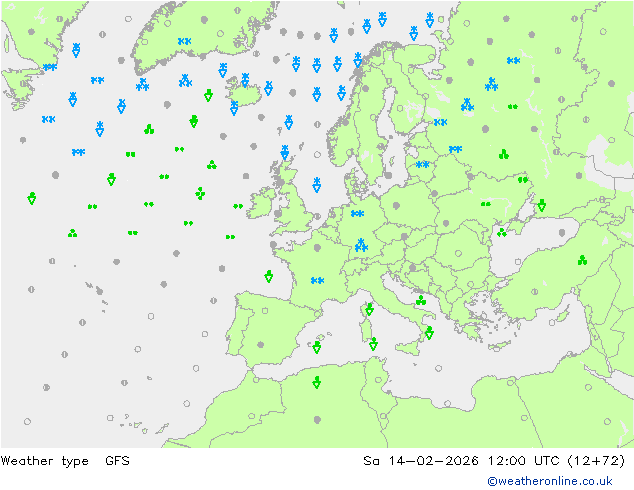Select the snow shower symbol in the North Sea
634x490 pixels.
click(x=317, y=184)
